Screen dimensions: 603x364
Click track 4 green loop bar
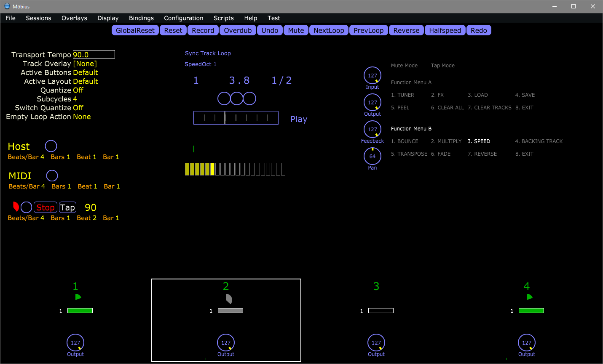tap(531, 311)
